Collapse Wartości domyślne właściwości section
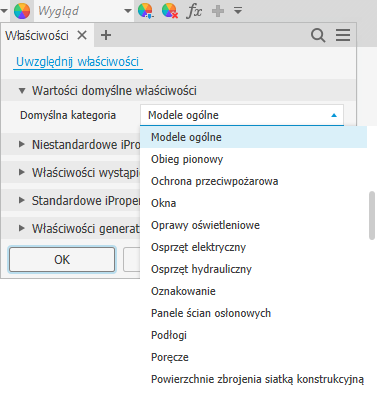 (22, 90)
